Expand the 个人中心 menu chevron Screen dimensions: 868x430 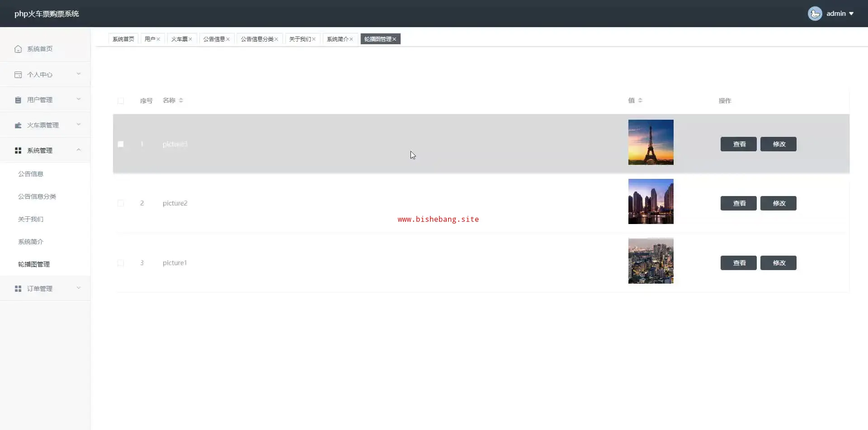79,74
